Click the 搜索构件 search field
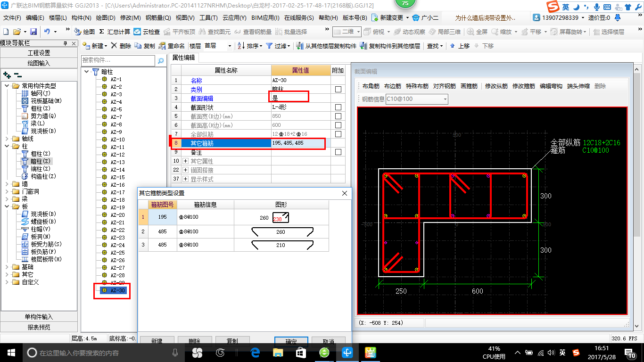 click(118, 60)
